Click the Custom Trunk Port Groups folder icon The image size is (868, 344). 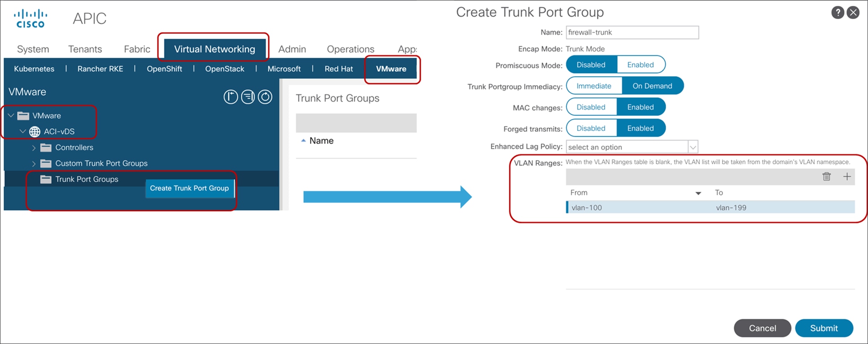pyautogui.click(x=46, y=163)
